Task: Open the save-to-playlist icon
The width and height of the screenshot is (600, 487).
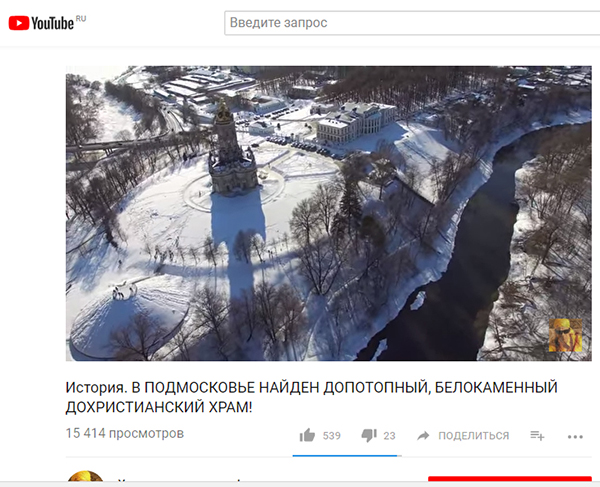Action: click(537, 435)
